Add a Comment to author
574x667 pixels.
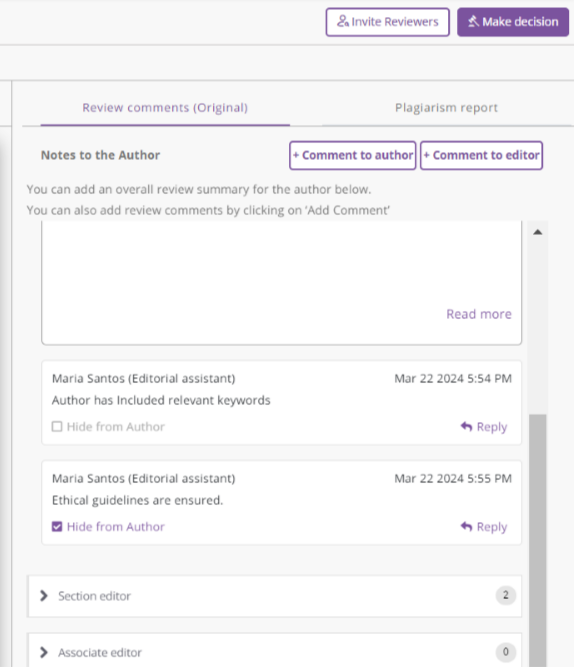point(353,155)
